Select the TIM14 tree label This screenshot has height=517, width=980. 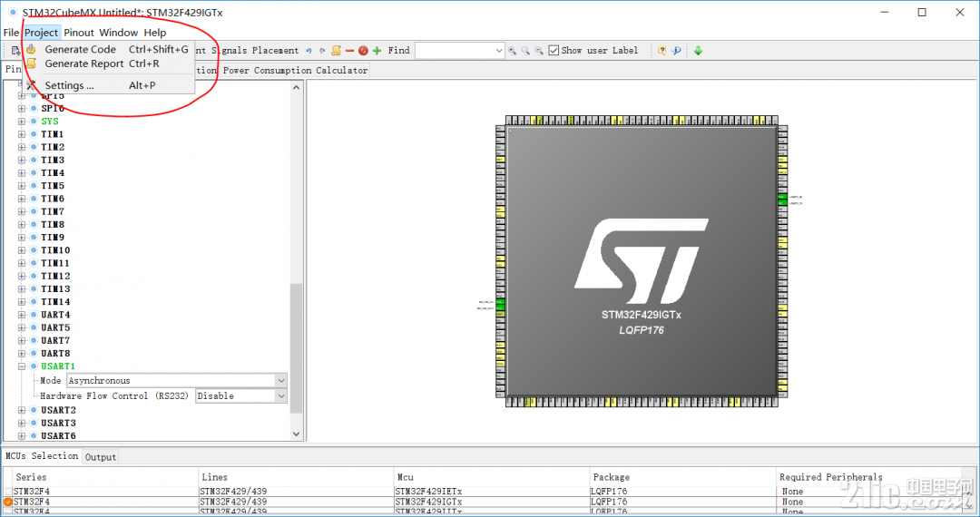coord(55,301)
